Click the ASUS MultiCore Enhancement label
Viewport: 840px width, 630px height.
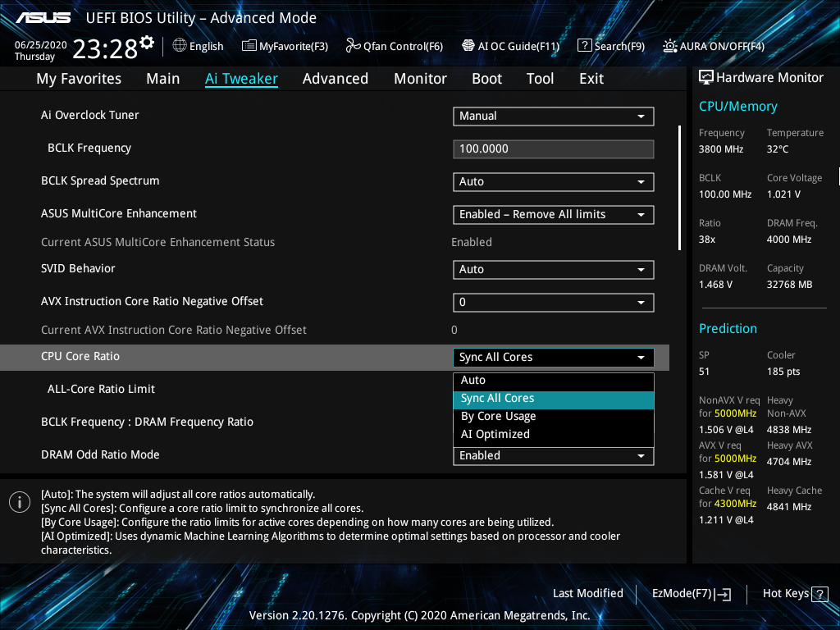point(119,214)
